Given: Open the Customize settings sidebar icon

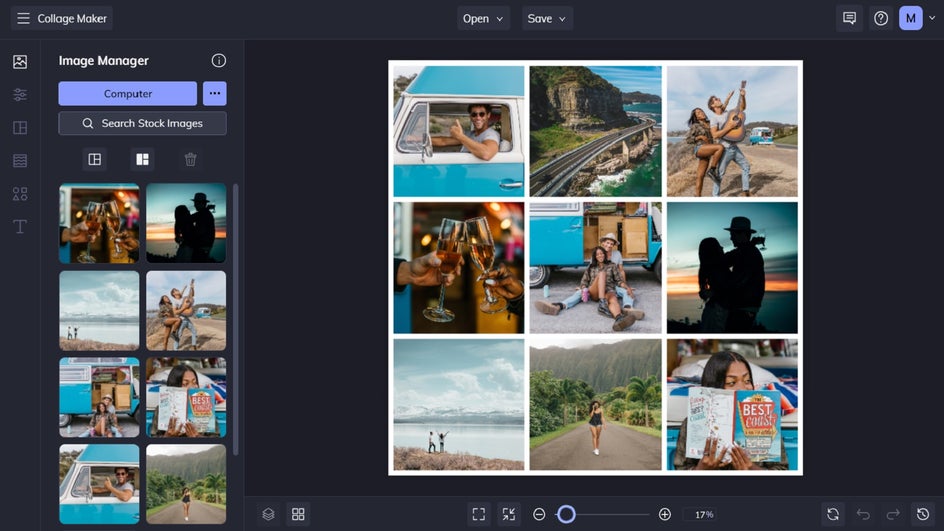Looking at the screenshot, I should pyautogui.click(x=20, y=95).
